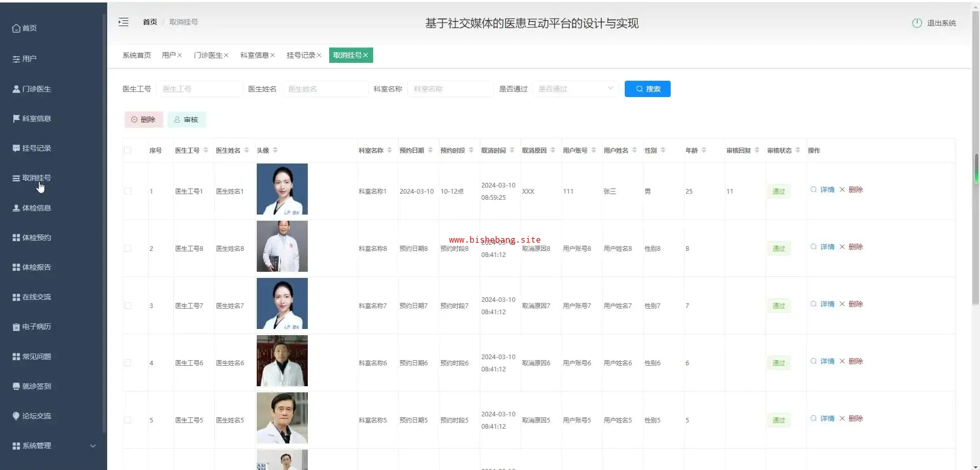This screenshot has width=980, height=470.
Task: Open 门诊医生 from the sidebar
Action: tap(32, 89)
